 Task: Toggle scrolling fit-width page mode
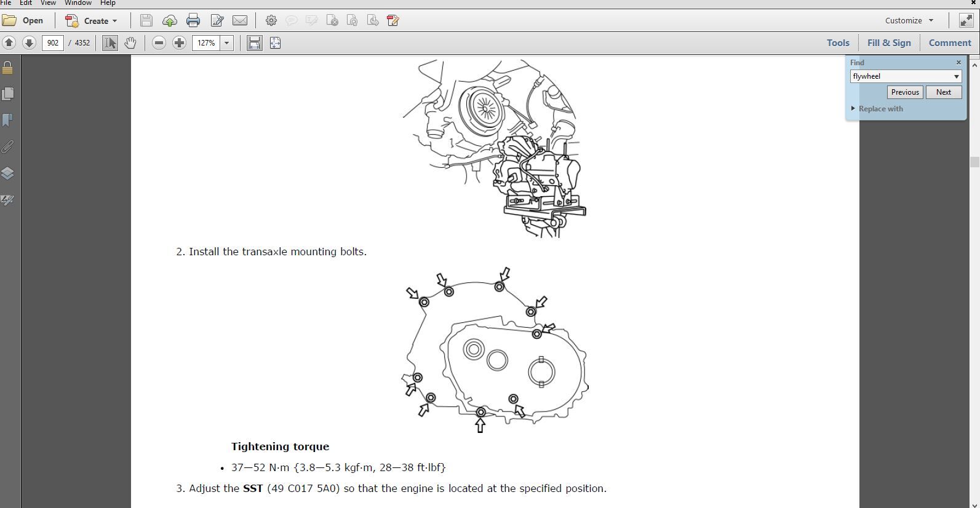click(x=254, y=43)
